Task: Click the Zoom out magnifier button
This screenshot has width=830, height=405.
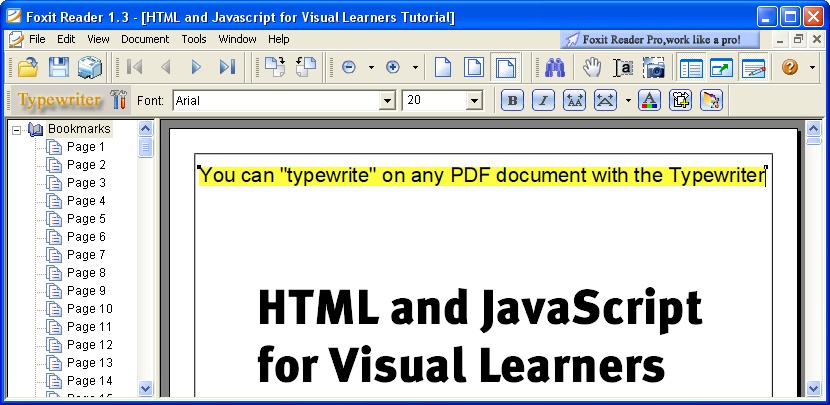Action: 349,67
